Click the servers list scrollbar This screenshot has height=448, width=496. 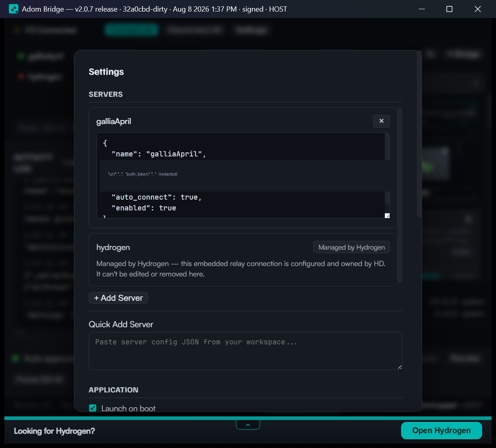(400, 195)
